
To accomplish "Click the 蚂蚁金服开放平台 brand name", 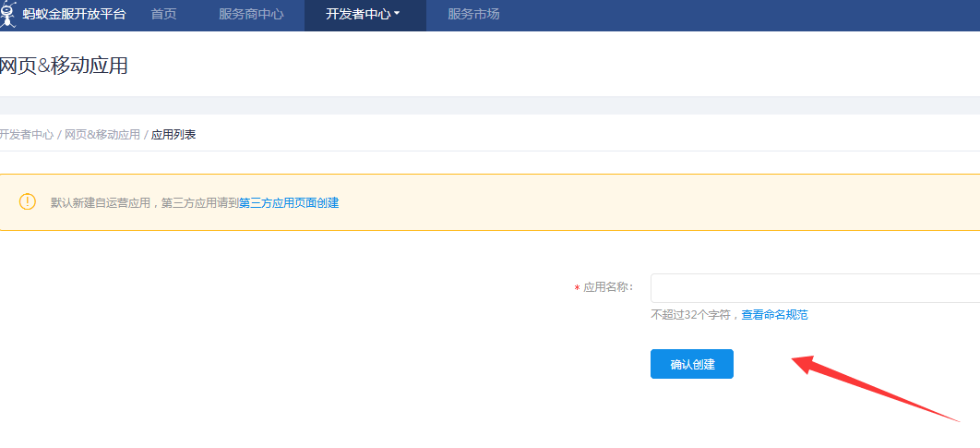I will pos(74,15).
